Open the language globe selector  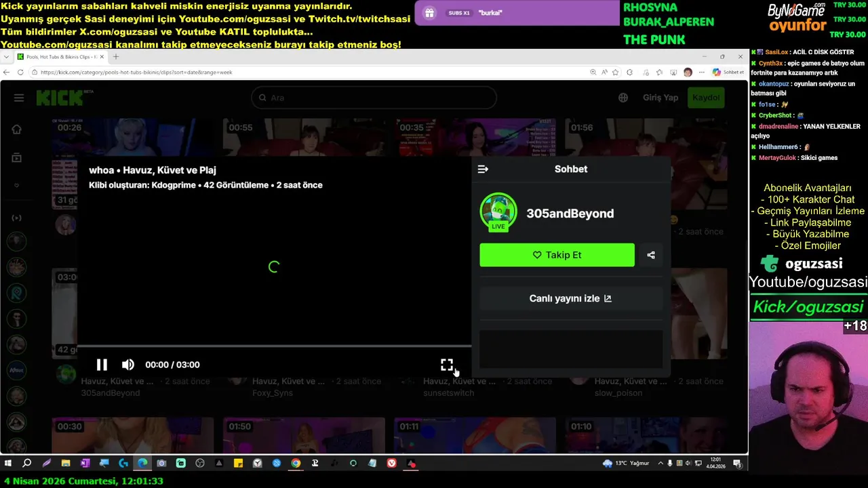(x=623, y=98)
